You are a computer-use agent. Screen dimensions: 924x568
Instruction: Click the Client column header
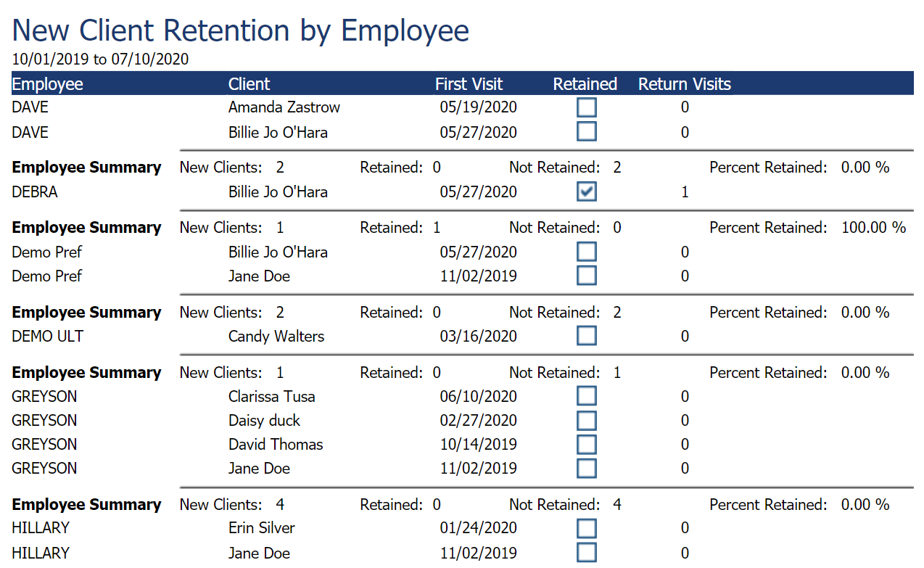[x=249, y=84]
